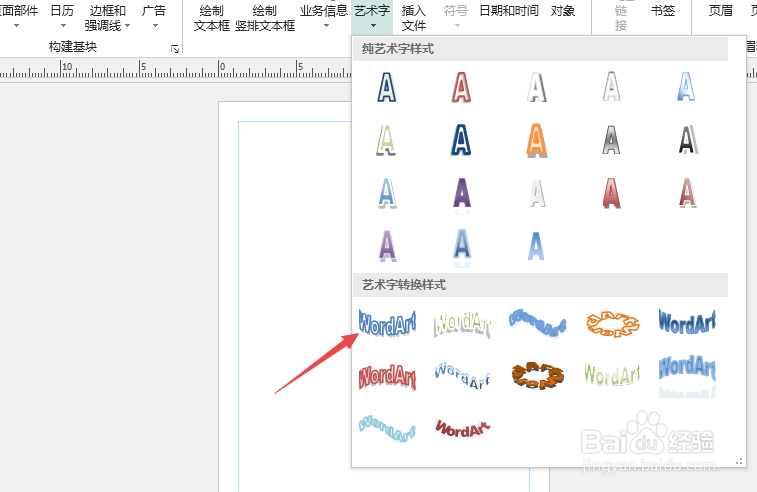Pick the bright red gradient A style
The image size is (757, 492).
pos(611,193)
